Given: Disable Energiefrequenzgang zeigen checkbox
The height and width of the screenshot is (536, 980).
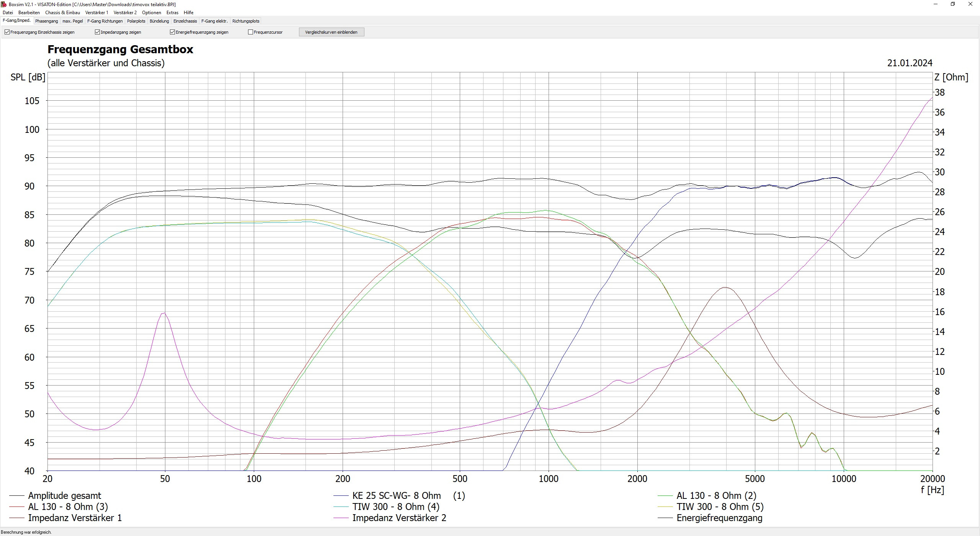Looking at the screenshot, I should point(172,32).
